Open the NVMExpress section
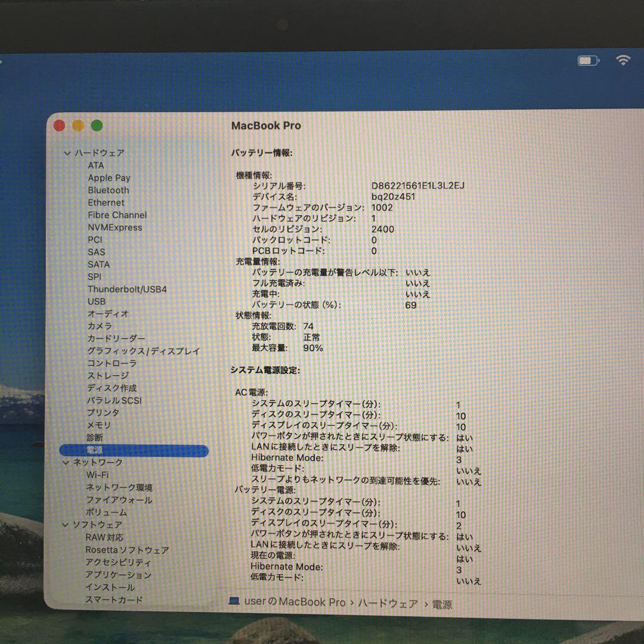Screen dimensions: 644x644 pyautogui.click(x=116, y=227)
